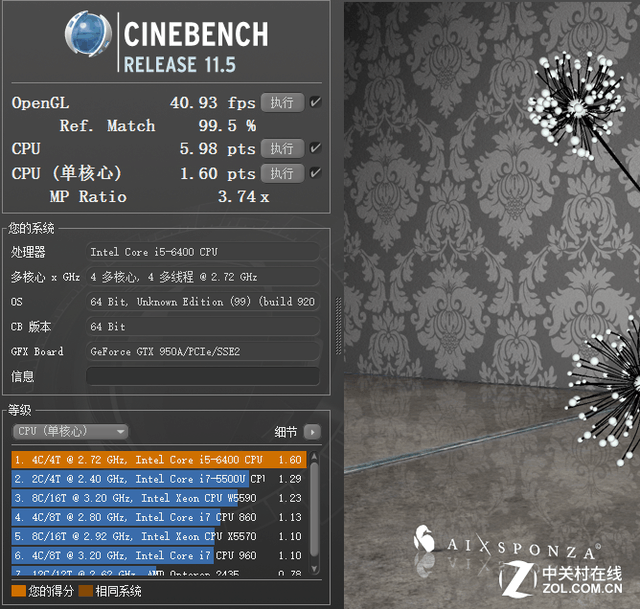Click the single-core score 1.60 pts

[x=218, y=174]
